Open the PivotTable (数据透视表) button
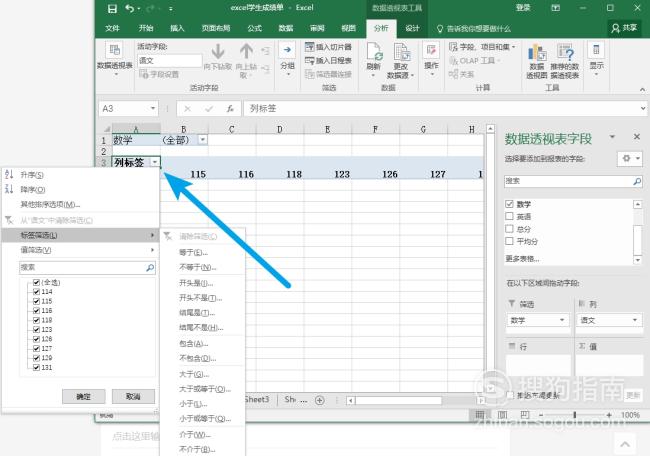 click(x=114, y=60)
